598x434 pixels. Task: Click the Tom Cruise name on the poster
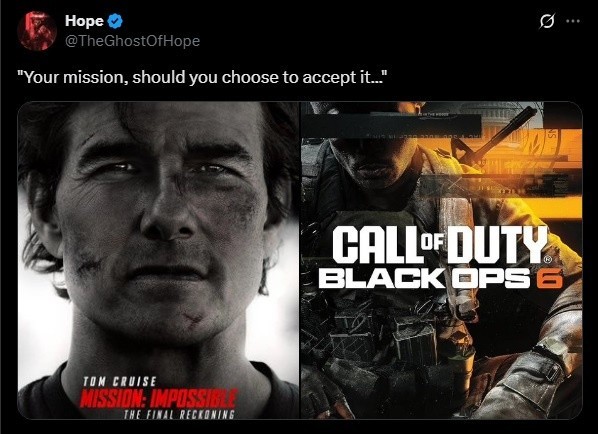point(120,382)
